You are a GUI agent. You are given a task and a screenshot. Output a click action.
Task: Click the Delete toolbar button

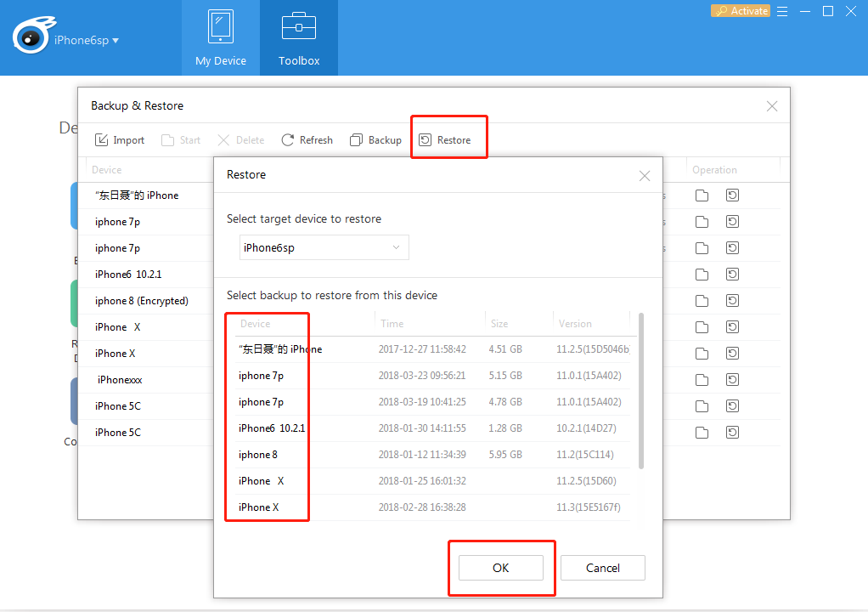pos(241,140)
